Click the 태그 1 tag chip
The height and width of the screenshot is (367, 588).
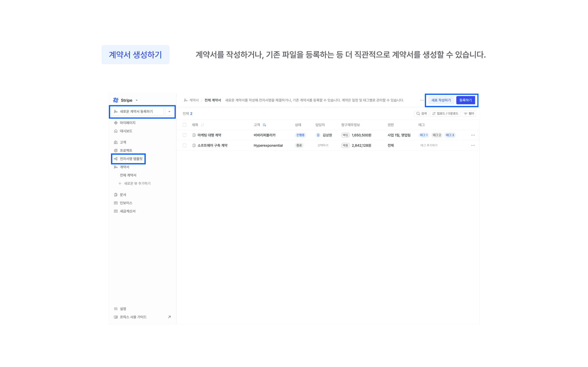pyautogui.click(x=424, y=135)
